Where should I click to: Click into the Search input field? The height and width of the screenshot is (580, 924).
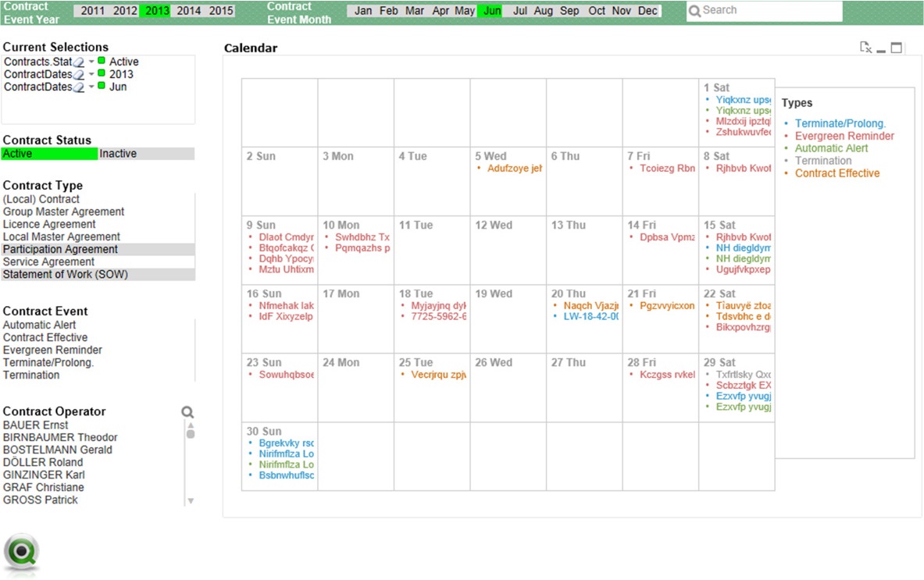coord(771,11)
